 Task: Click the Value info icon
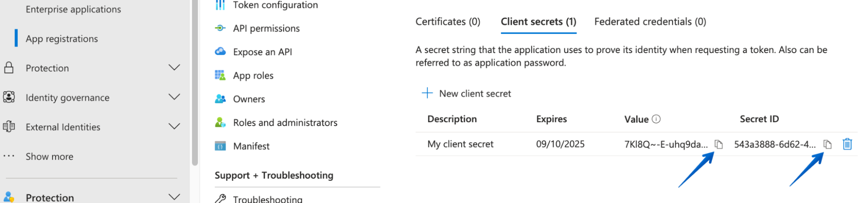click(657, 119)
